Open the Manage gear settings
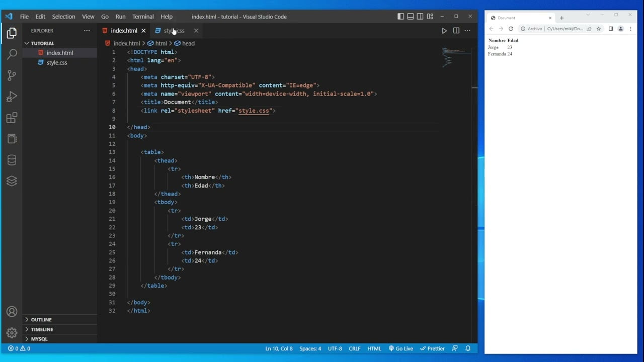Screen dimensions: 644x362 pyautogui.click(x=12, y=332)
